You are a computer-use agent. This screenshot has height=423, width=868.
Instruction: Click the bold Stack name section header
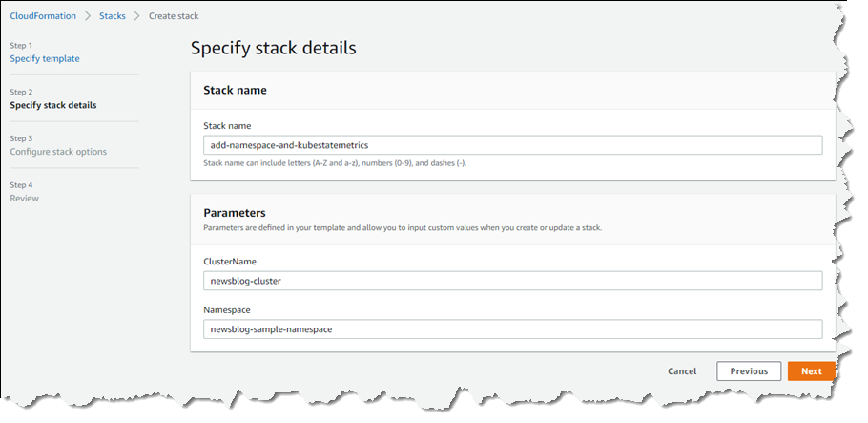tap(236, 91)
